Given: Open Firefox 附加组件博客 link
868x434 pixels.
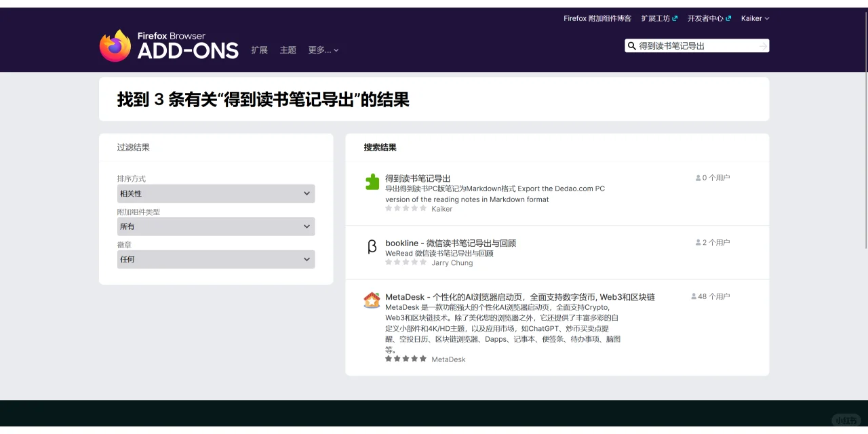Looking at the screenshot, I should point(597,18).
